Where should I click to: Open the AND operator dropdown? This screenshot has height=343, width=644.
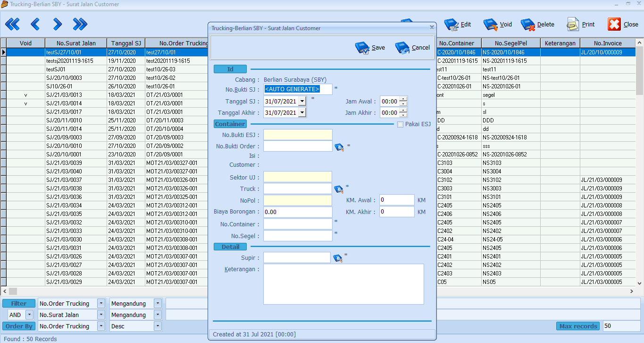[x=29, y=315]
